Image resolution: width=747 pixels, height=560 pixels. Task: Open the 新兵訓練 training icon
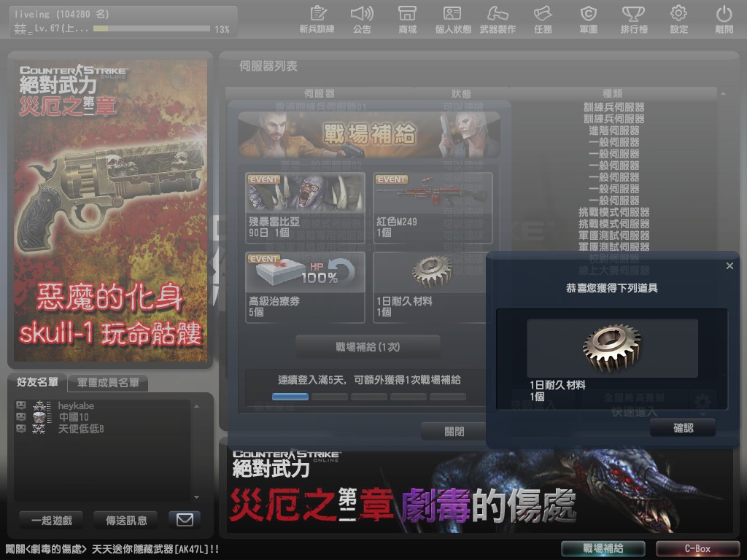(317, 20)
